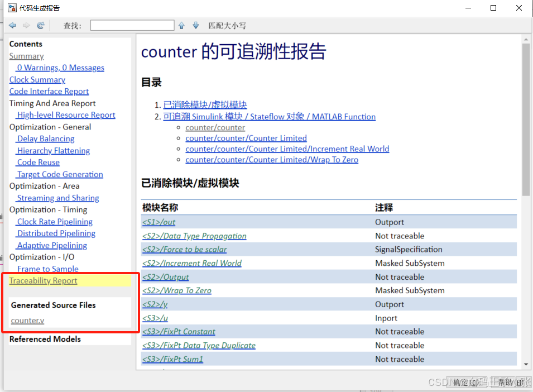The image size is (533, 392).
Task: Refresh the report with reload icon
Action: (40, 26)
